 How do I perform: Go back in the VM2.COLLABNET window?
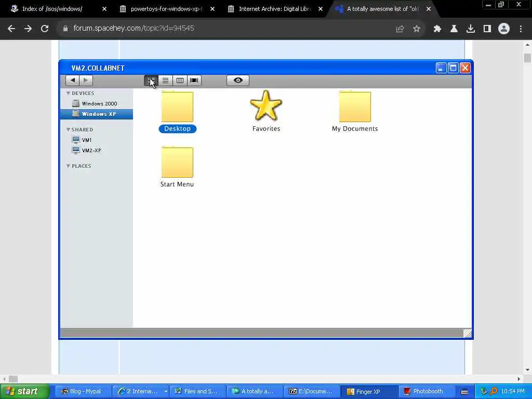[x=72, y=81]
